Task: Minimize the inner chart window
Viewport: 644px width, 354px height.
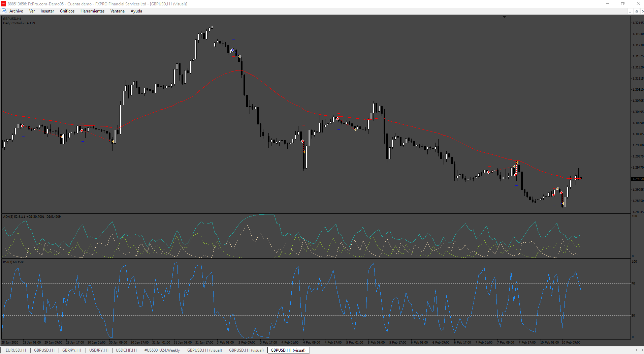Action: coord(630,11)
